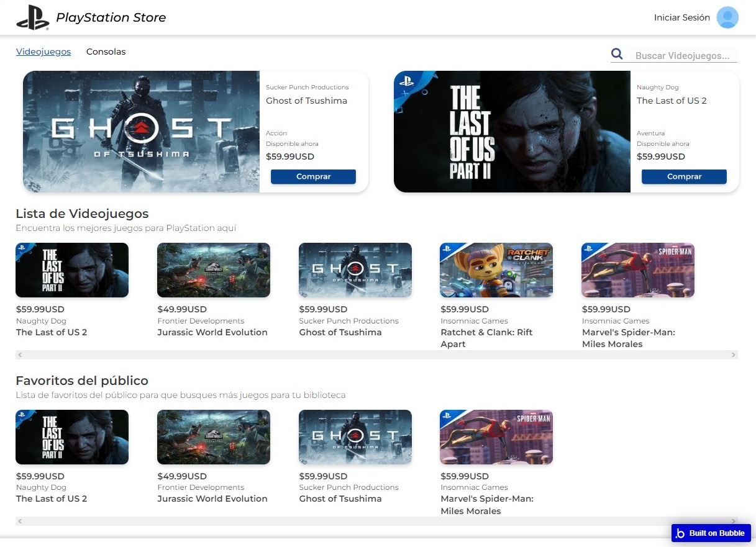Click the Built on Bubble text label
Image resolution: width=756 pixels, height=547 pixels.
(x=717, y=533)
